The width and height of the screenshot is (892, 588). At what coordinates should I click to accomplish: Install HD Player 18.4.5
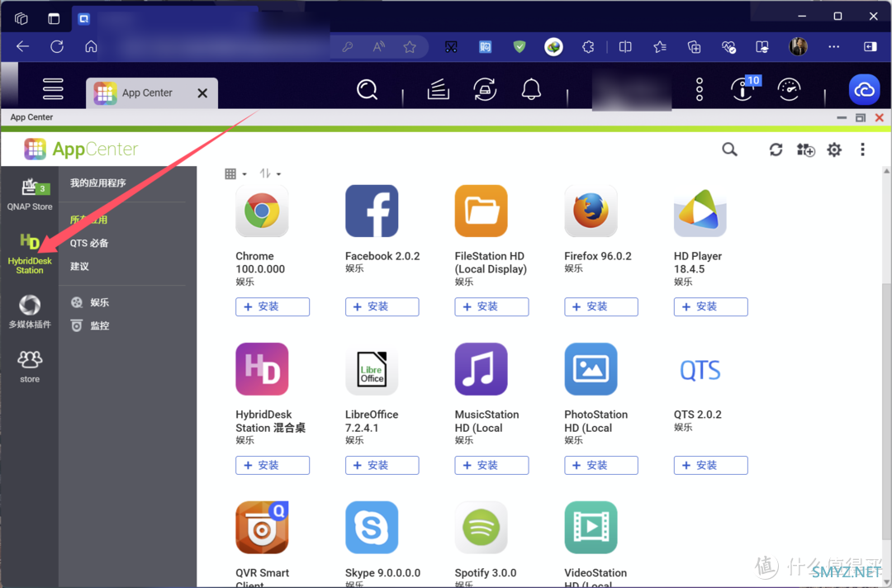[710, 306]
